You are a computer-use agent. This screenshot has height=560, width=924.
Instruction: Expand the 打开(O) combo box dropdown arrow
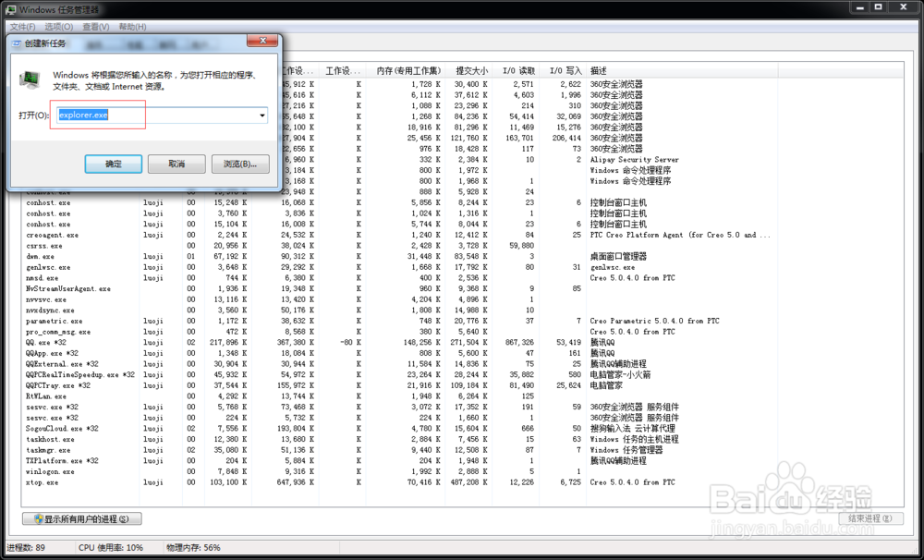point(262,116)
